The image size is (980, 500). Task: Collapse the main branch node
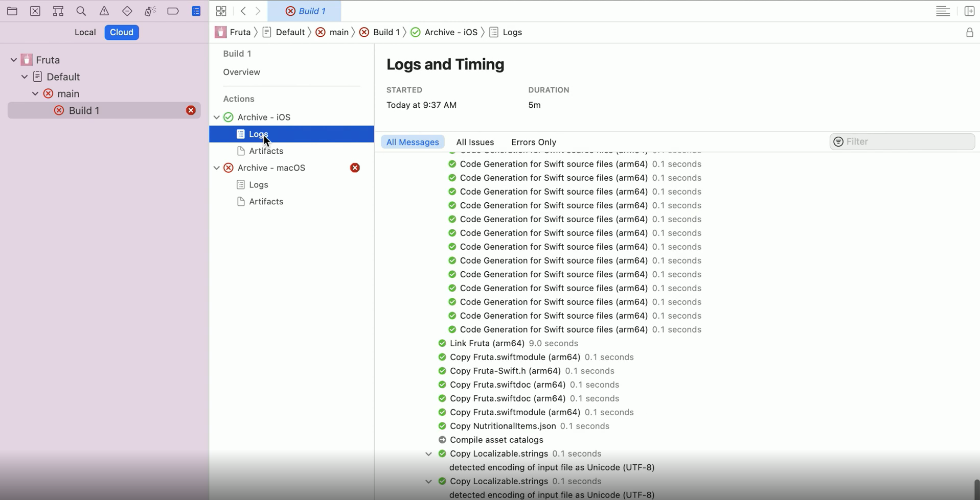pos(35,93)
